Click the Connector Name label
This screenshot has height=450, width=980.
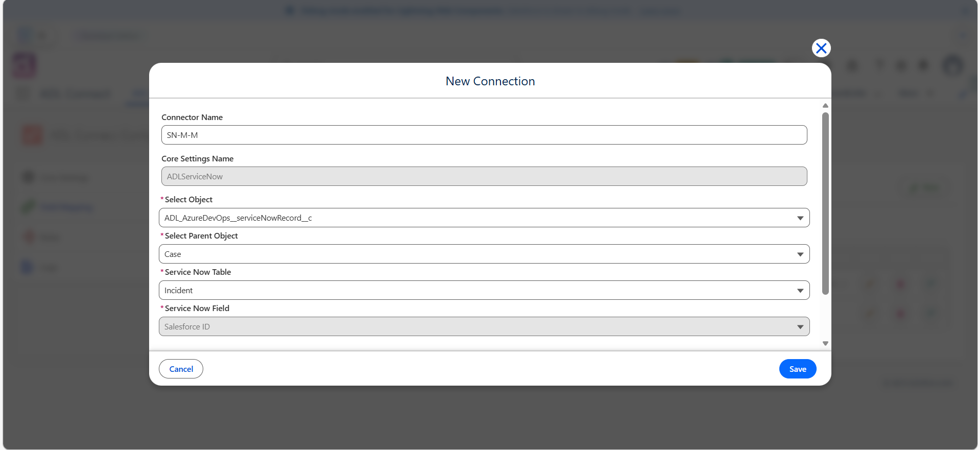[x=192, y=117]
